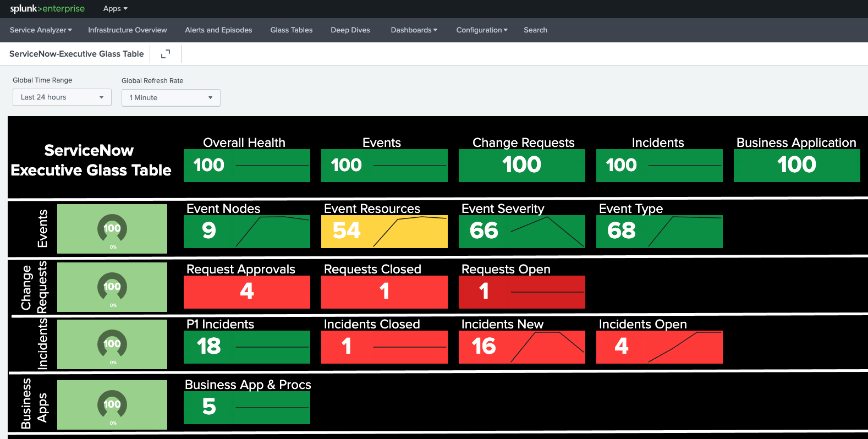Navigate to Deep Dives
Viewport: 868px width, 439px height.
coord(350,30)
